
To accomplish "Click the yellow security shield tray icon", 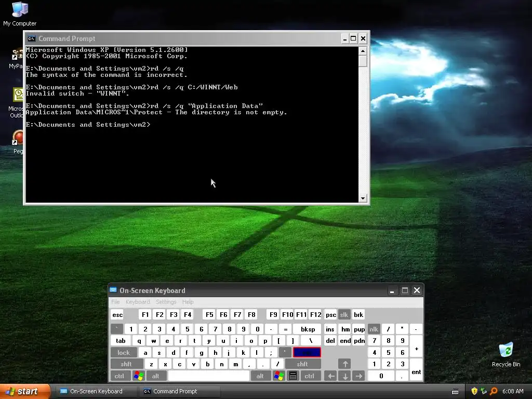I will pyautogui.click(x=474, y=391).
